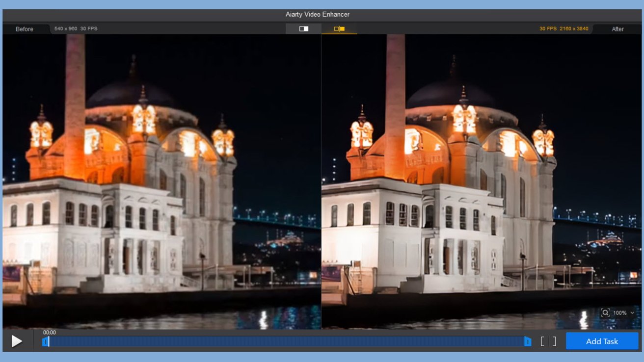Click the left bracket trim-start icon
The width and height of the screenshot is (644, 362).
542,341
